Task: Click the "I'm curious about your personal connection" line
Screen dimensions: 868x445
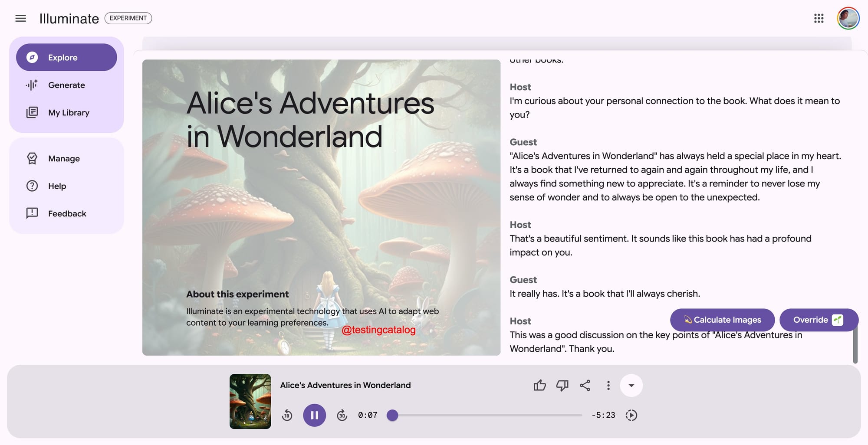Action: click(674, 108)
